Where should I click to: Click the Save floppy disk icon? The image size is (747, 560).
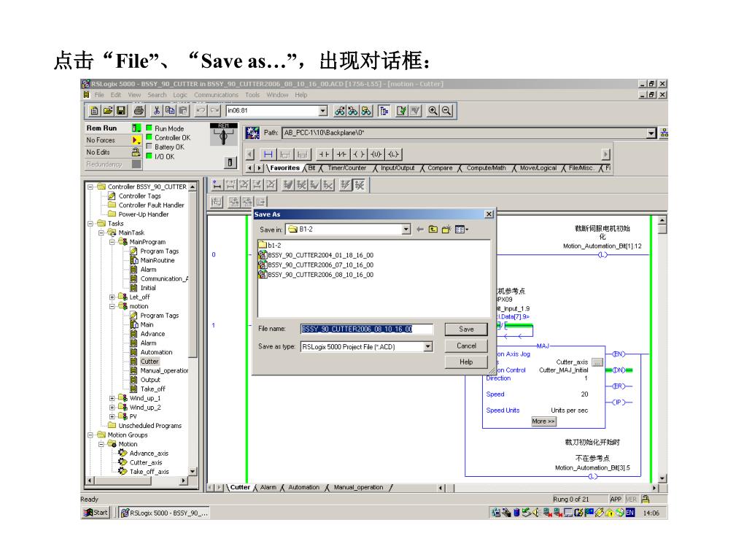(121, 111)
